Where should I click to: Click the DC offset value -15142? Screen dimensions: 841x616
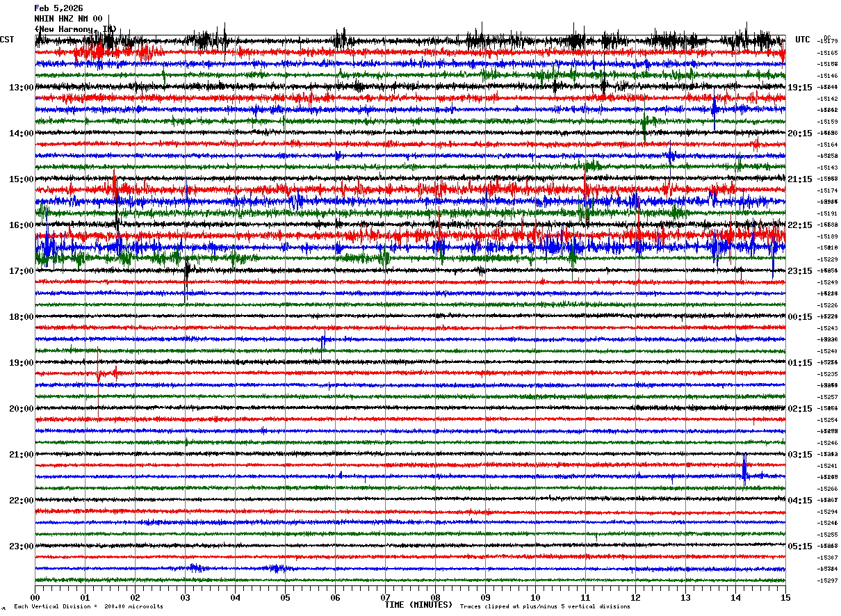[x=828, y=99]
